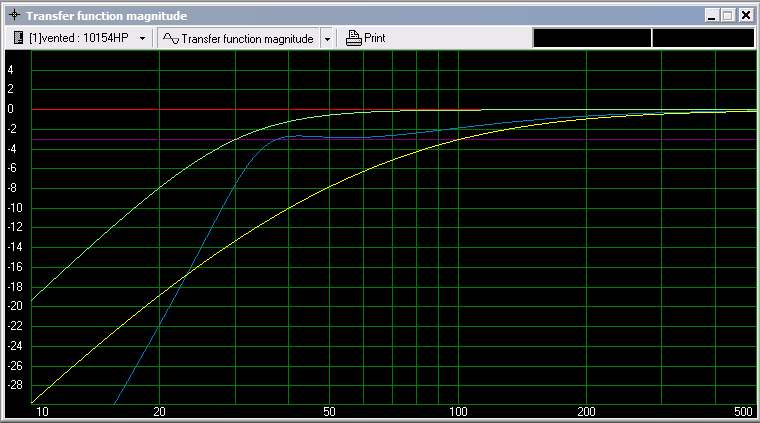Click the 0 dB axis label
760x423 pixels.
[x=10, y=109]
